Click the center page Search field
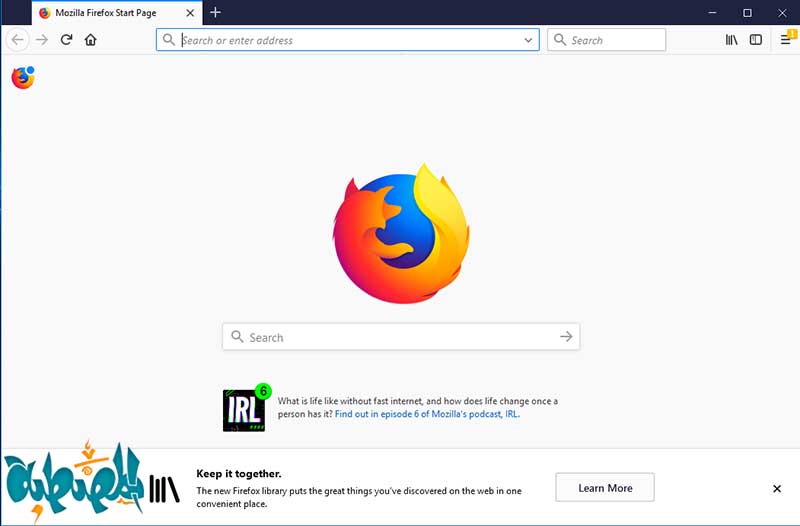800x526 pixels. click(x=401, y=337)
